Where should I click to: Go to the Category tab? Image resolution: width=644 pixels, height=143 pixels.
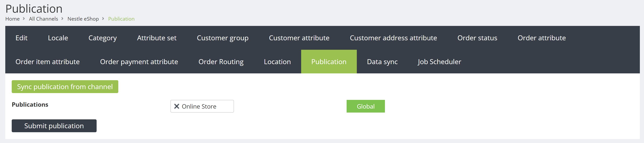102,38
